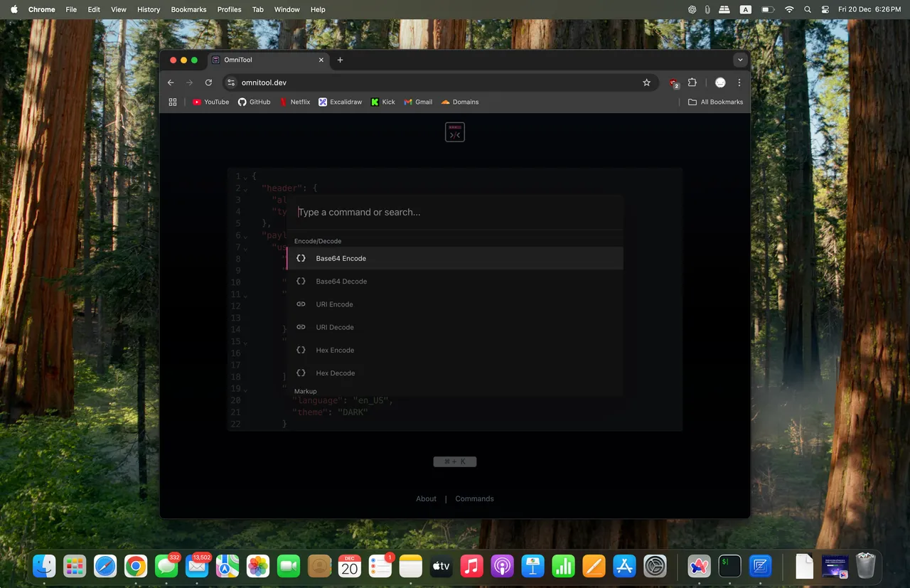Open the All Bookmarks folder
This screenshot has height=588, width=910.
(715, 102)
